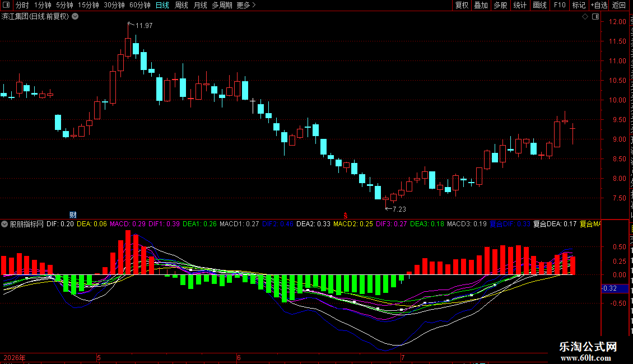
Task: Click the 财 financial marker icon
Action: coord(73,214)
